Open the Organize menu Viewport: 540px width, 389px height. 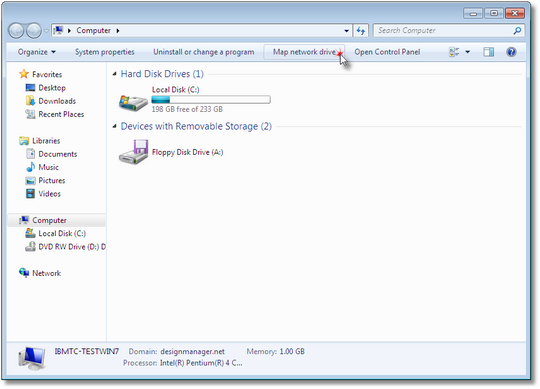click(37, 52)
